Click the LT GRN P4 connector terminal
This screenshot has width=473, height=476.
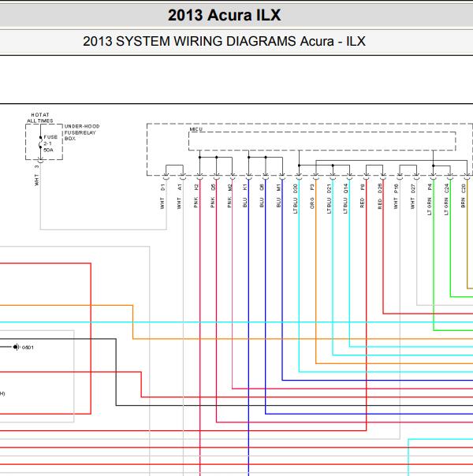coord(434,177)
